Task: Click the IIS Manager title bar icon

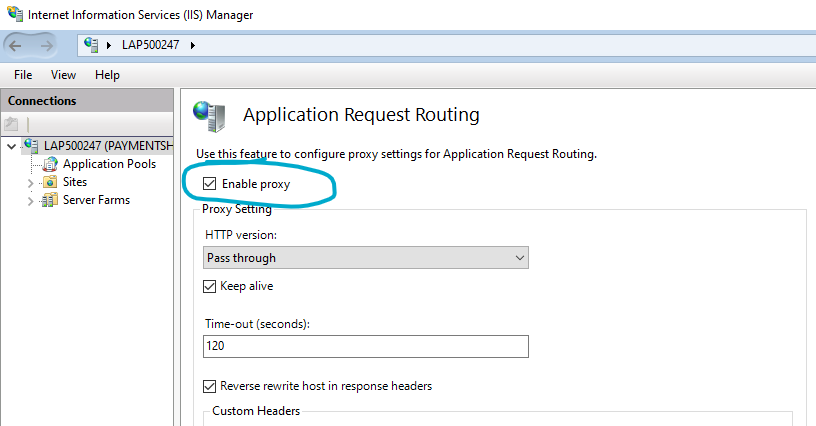Action: point(15,14)
